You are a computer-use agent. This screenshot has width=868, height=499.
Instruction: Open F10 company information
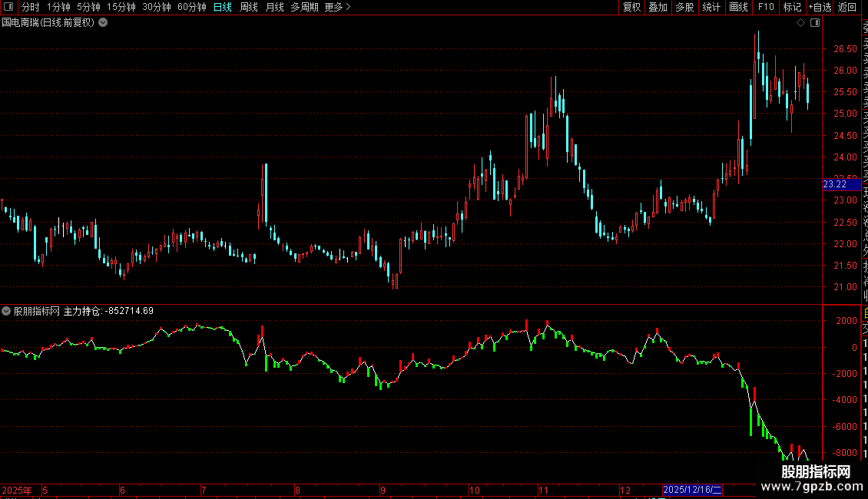point(766,7)
